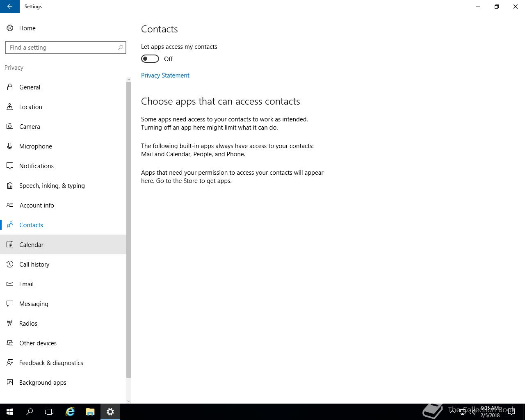The image size is (525, 420).
Task: Launch Internet Explorer from the taskbar
Action: point(70,412)
